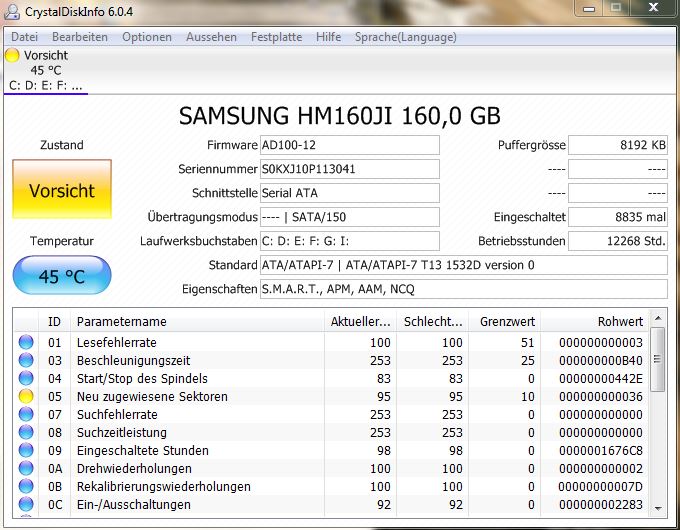
Task: Click the Betriebsstunden value 12268 Std.
Action: [618, 241]
